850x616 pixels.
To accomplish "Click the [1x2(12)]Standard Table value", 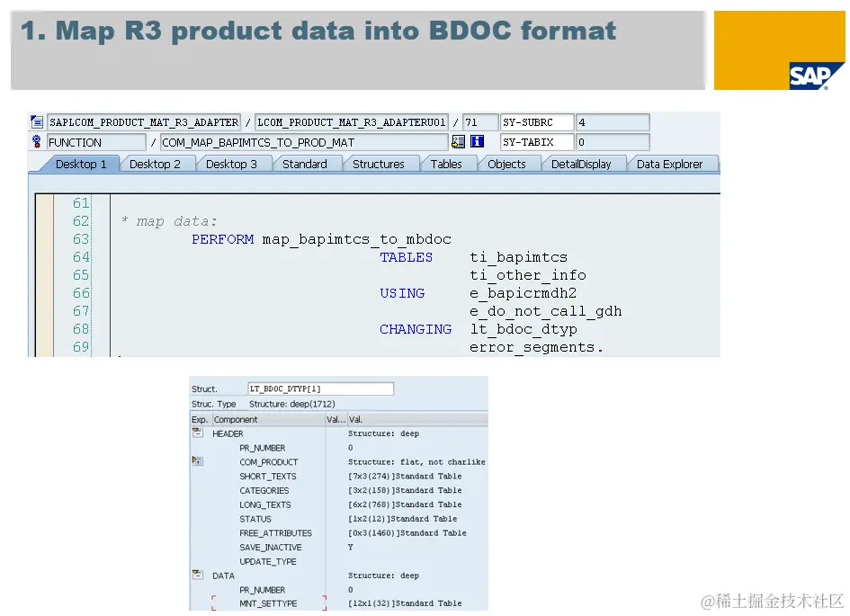I will click(403, 519).
